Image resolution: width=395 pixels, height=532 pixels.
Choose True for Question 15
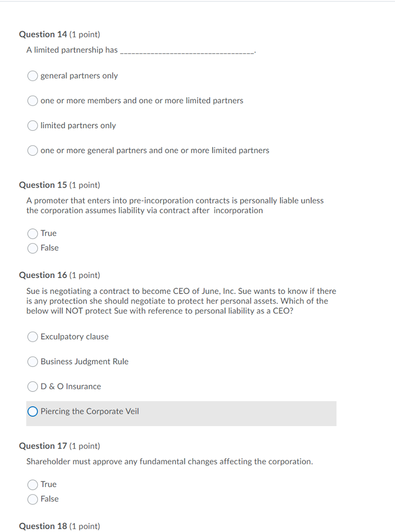tap(33, 233)
